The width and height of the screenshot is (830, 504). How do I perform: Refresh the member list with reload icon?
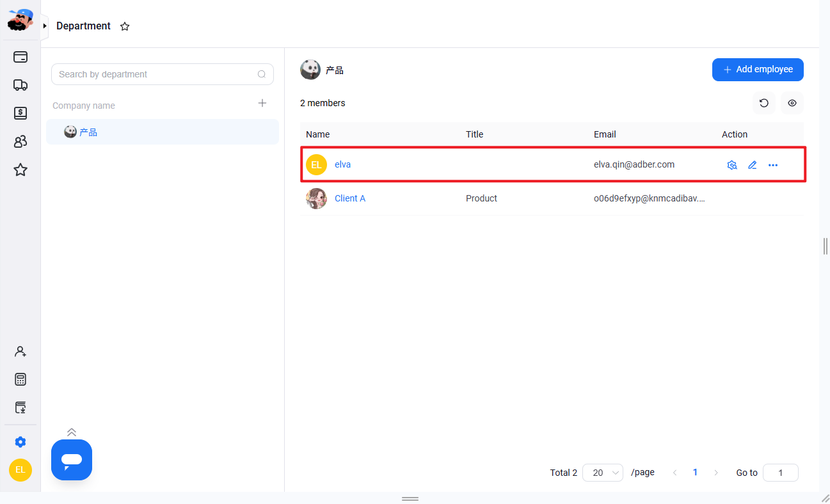point(764,103)
